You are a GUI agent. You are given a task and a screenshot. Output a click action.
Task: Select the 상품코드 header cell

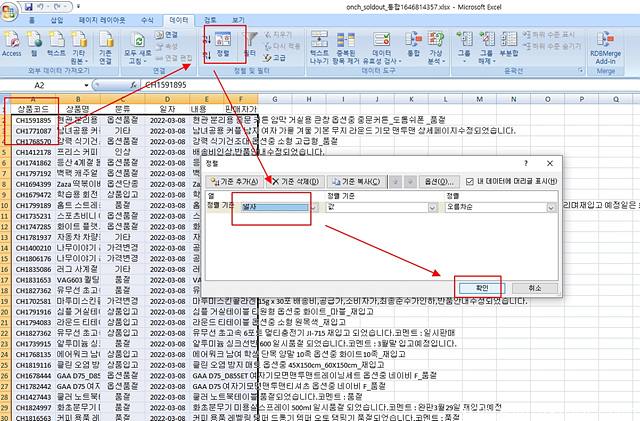(x=33, y=109)
